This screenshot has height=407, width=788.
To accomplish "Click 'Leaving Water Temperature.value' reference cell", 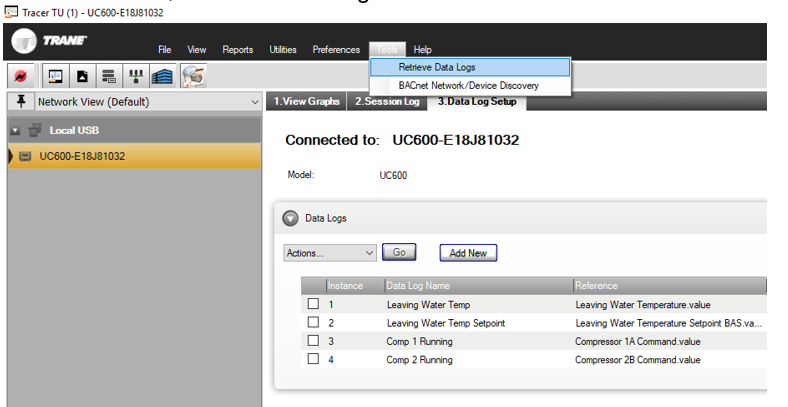I will pos(643,304).
